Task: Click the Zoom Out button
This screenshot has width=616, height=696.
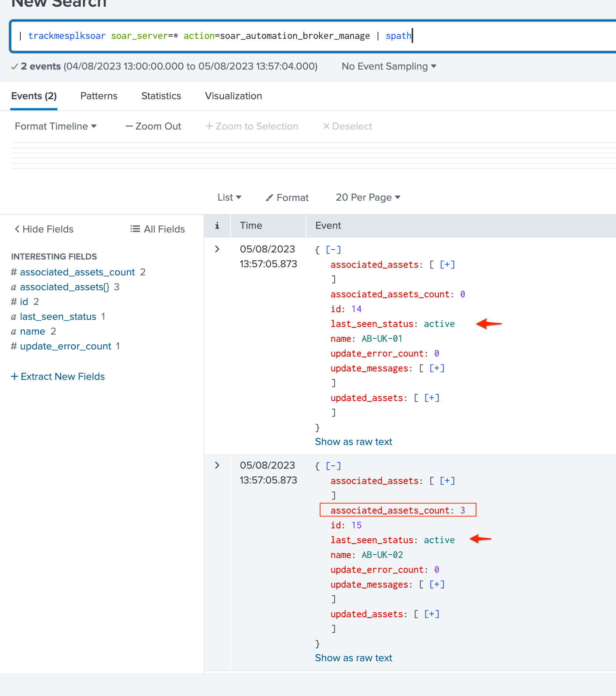Action: point(153,126)
